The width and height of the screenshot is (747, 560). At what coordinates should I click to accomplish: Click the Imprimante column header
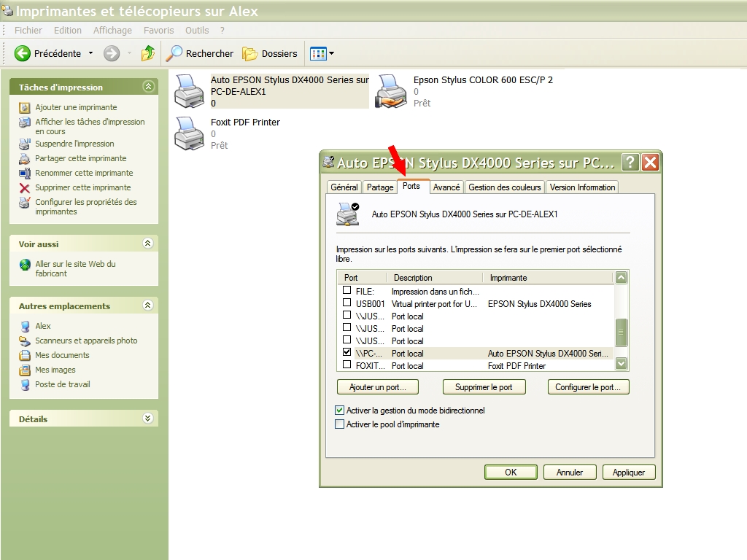(549, 278)
